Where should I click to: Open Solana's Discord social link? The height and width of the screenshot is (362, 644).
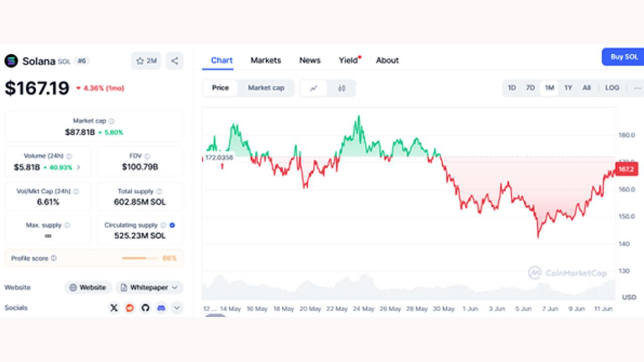point(161,308)
